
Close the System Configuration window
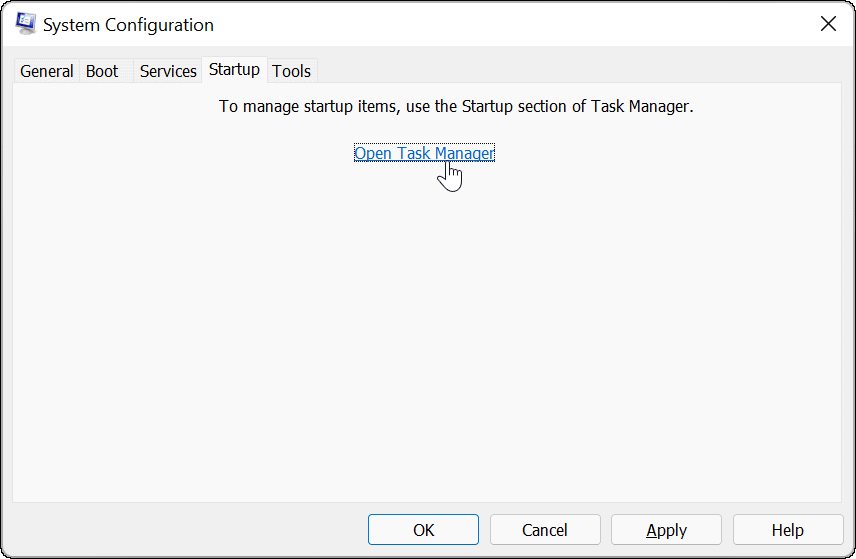click(828, 24)
